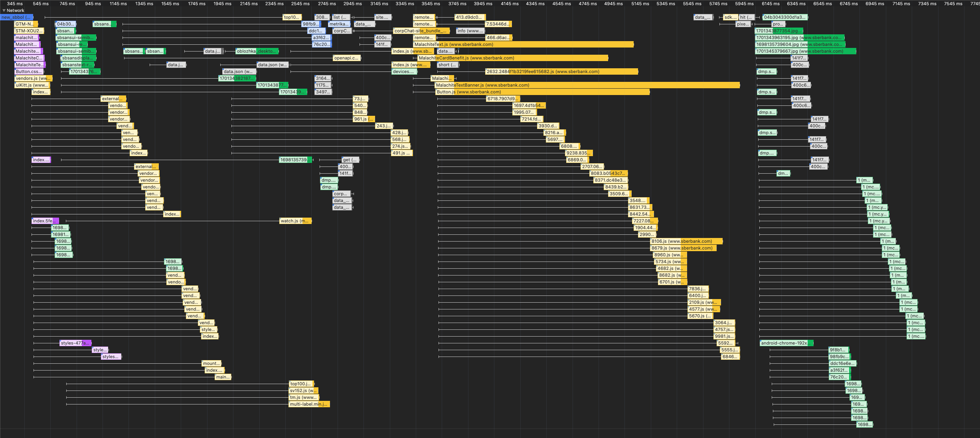Select the MalachiteText.js (www.sberbank.com) request

click(x=523, y=44)
